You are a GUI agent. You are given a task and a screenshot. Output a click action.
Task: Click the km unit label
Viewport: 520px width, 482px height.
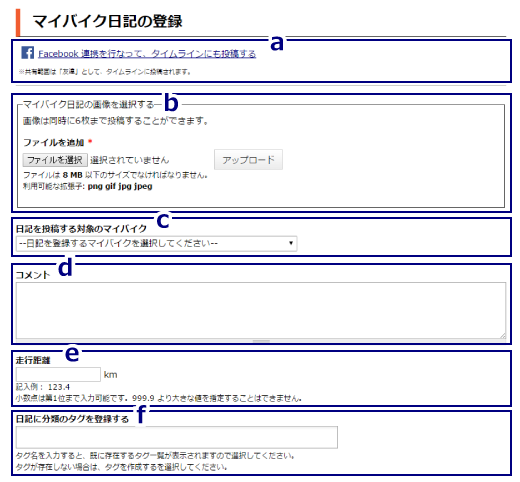click(110, 375)
